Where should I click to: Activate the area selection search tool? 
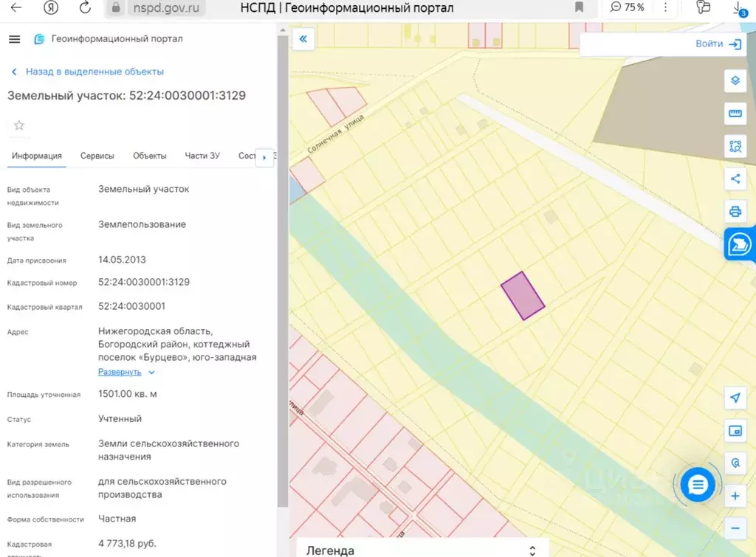(x=735, y=147)
